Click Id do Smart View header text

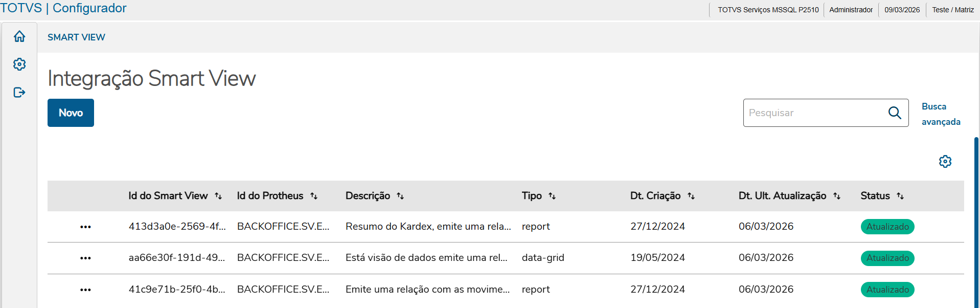point(168,195)
